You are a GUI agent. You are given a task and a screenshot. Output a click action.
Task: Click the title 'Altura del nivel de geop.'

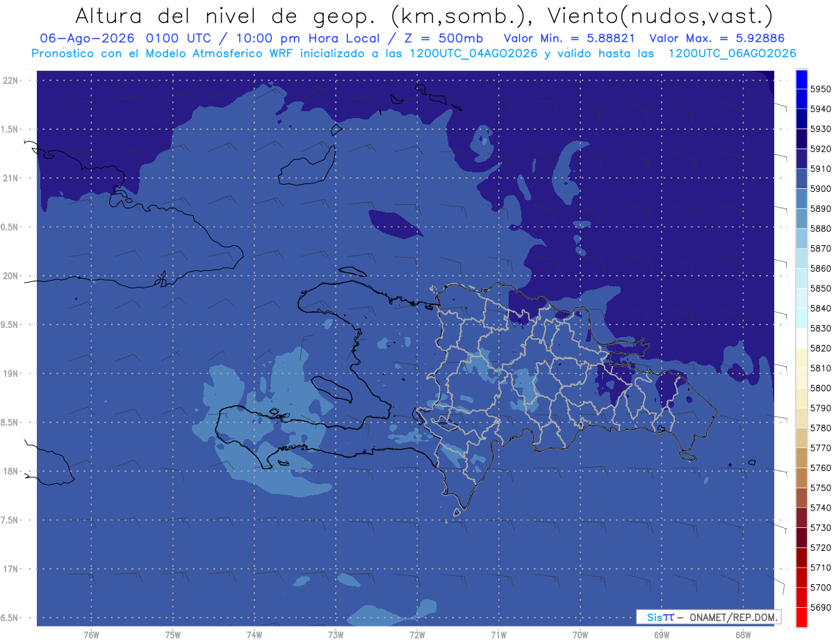tap(227, 15)
